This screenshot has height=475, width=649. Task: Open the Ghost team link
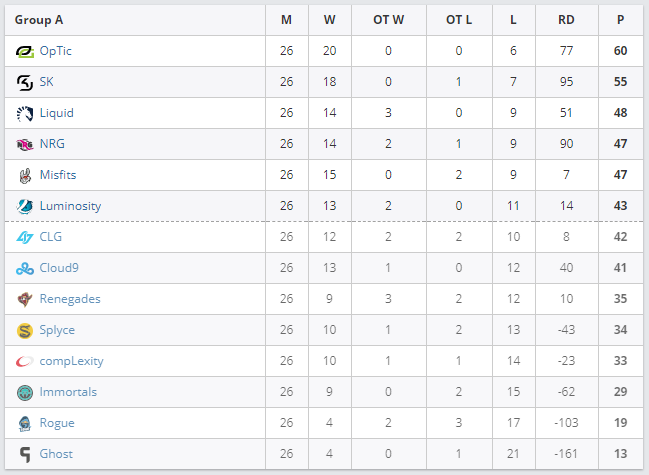[x=56, y=454]
